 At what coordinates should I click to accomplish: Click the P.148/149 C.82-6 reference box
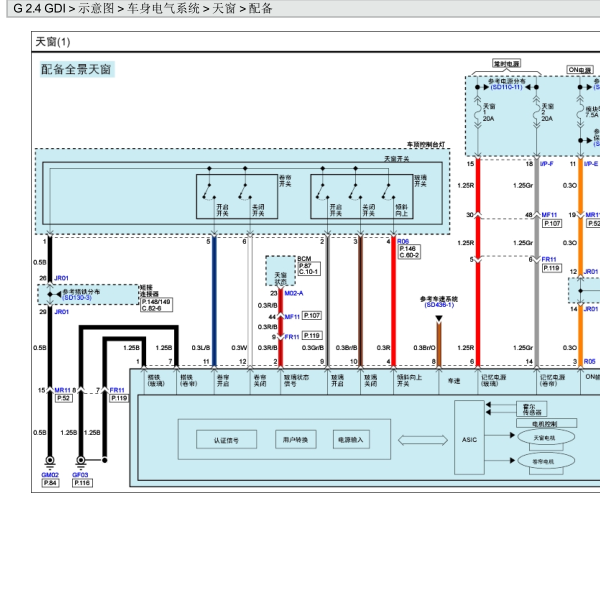coord(157,305)
